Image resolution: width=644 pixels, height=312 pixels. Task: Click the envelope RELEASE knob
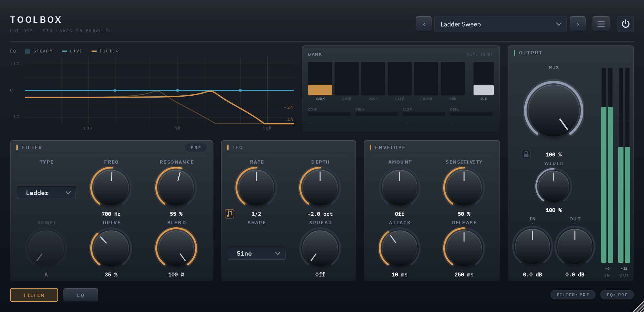464,248
